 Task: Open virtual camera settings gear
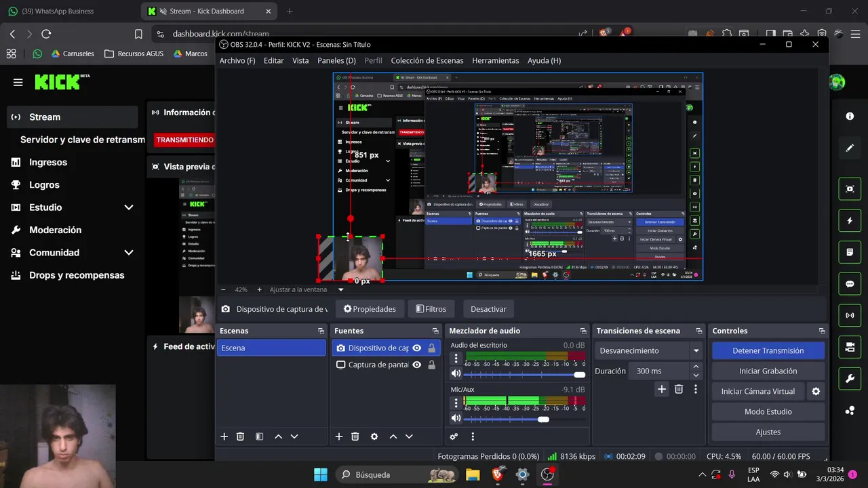pos(816,391)
